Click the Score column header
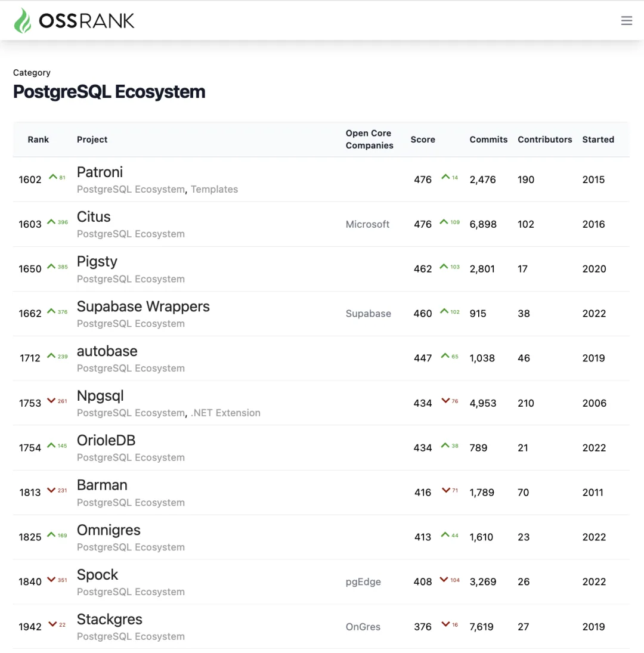This screenshot has width=644, height=653. coord(423,140)
